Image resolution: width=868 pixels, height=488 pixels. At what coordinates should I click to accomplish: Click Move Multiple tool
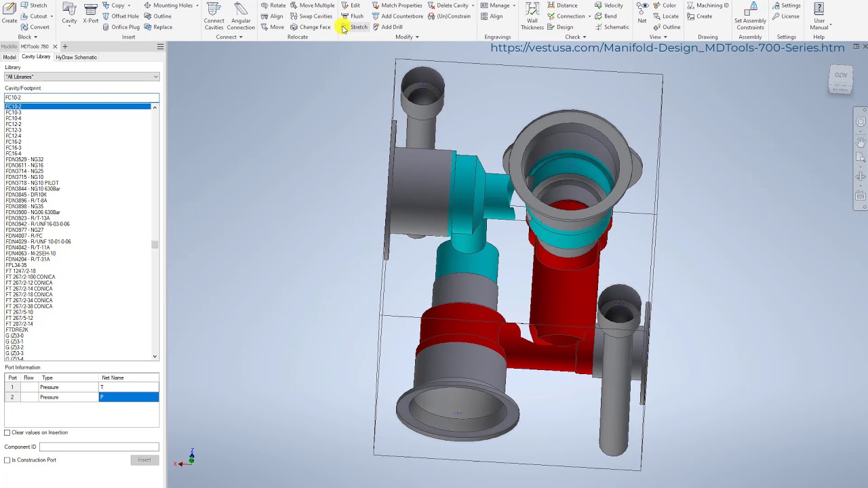(x=312, y=5)
